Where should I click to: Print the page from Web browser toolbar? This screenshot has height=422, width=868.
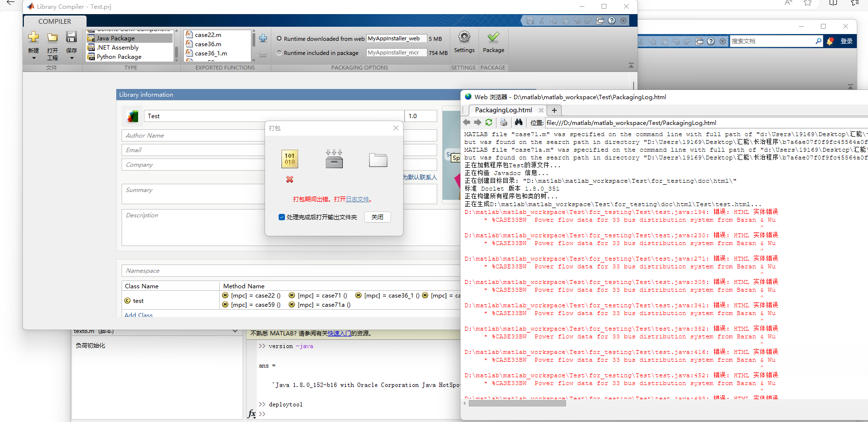504,123
